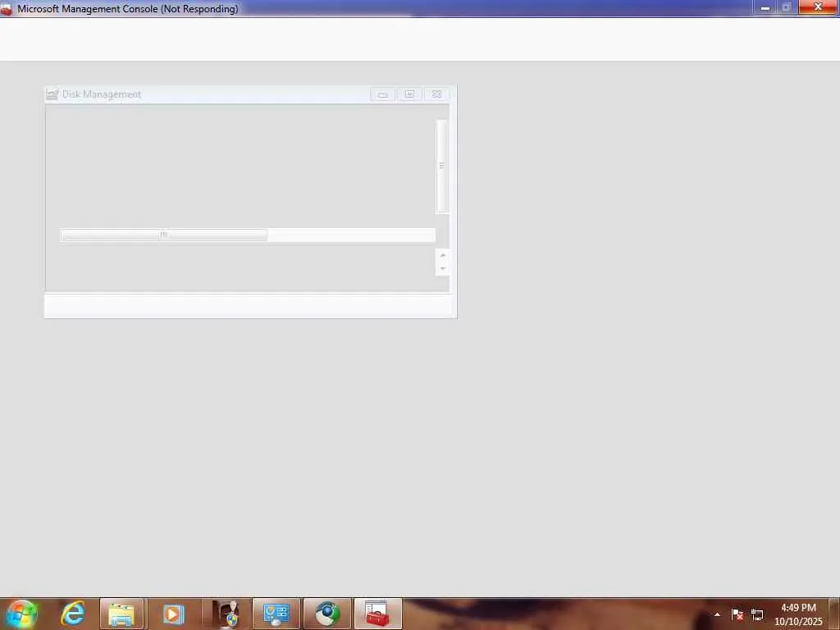840x630 pixels.
Task: Close the Not Responding Management Console window
Action: coord(818,7)
